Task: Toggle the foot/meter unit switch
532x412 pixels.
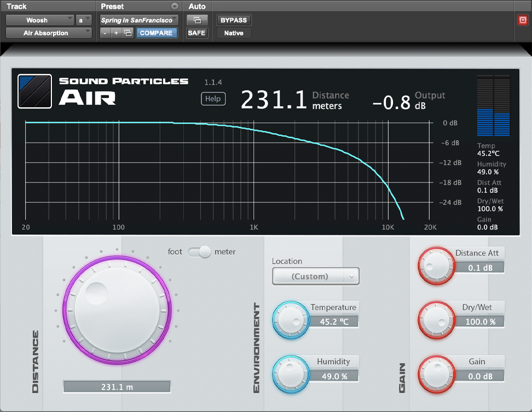Action: click(199, 251)
